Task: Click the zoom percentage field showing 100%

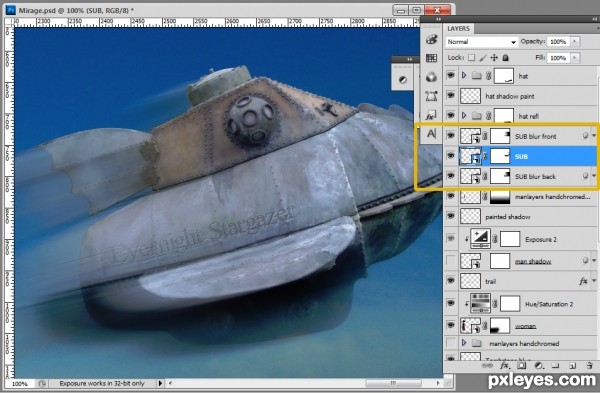Action: (20, 383)
